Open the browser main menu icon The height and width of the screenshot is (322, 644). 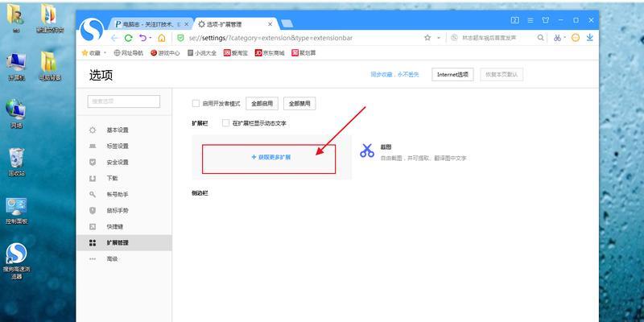pos(530,20)
